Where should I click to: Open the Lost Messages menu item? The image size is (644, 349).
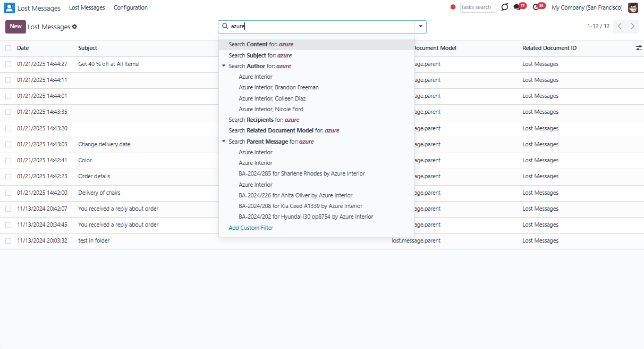click(x=87, y=7)
